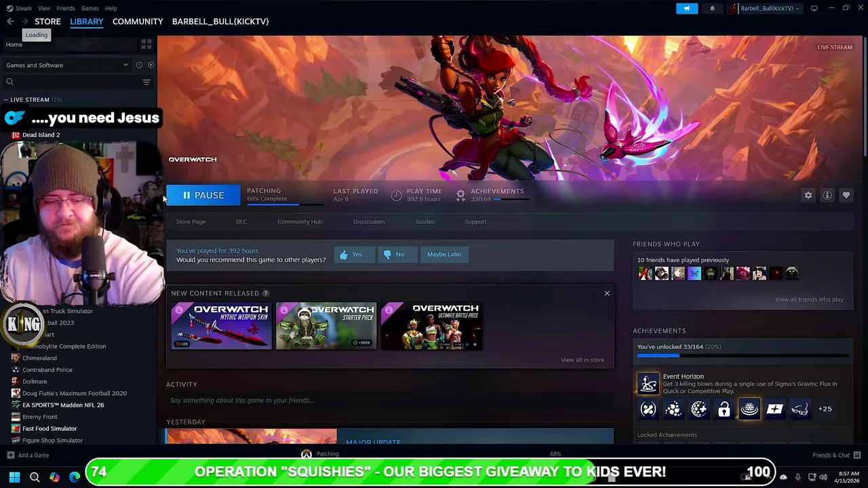Click the highlighted dome achievement icon
This screenshot has height=488, width=868.
[749, 409]
